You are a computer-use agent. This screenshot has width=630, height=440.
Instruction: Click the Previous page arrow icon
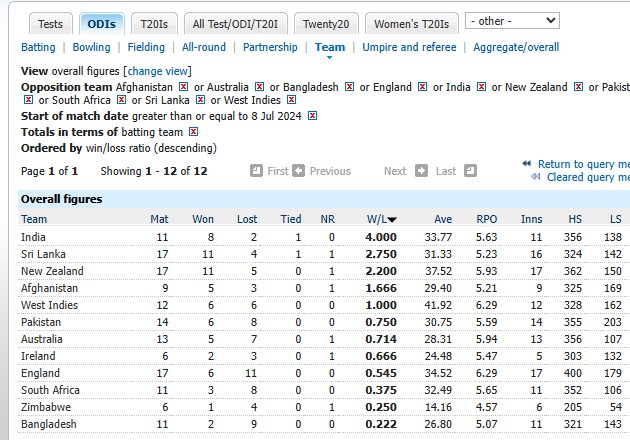[299, 171]
